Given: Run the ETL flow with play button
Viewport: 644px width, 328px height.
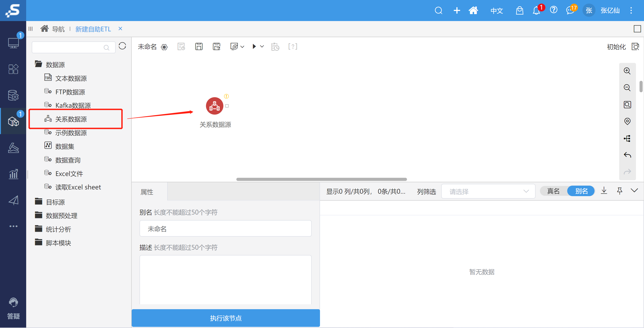Looking at the screenshot, I should tap(254, 46).
